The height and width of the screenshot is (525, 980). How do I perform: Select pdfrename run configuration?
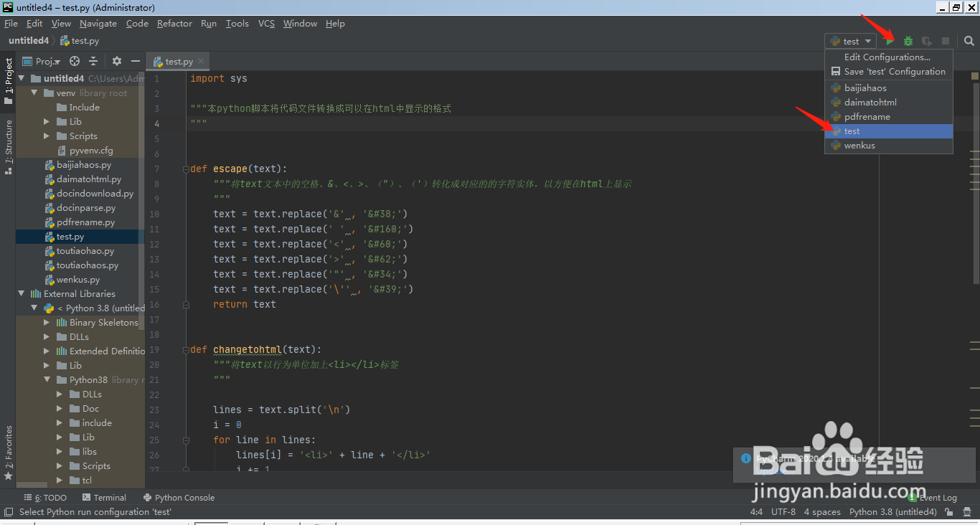889,117
